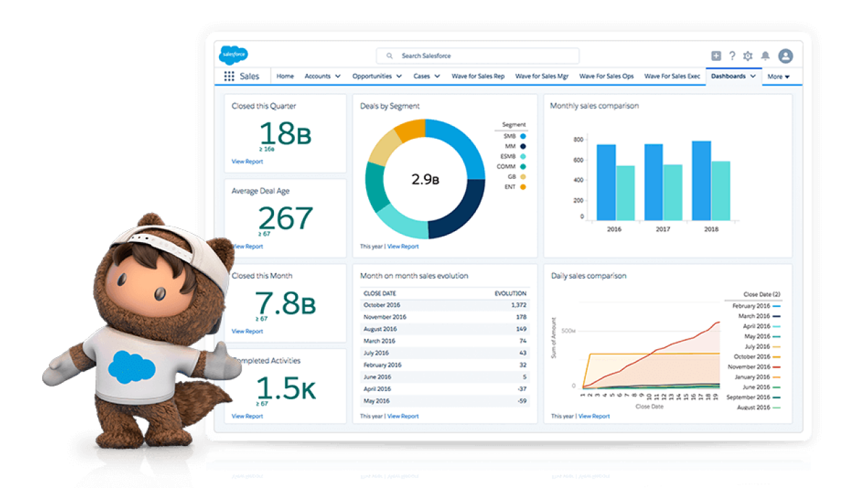Click the MM segment legend swatch
The image size is (868, 488).
523,146
